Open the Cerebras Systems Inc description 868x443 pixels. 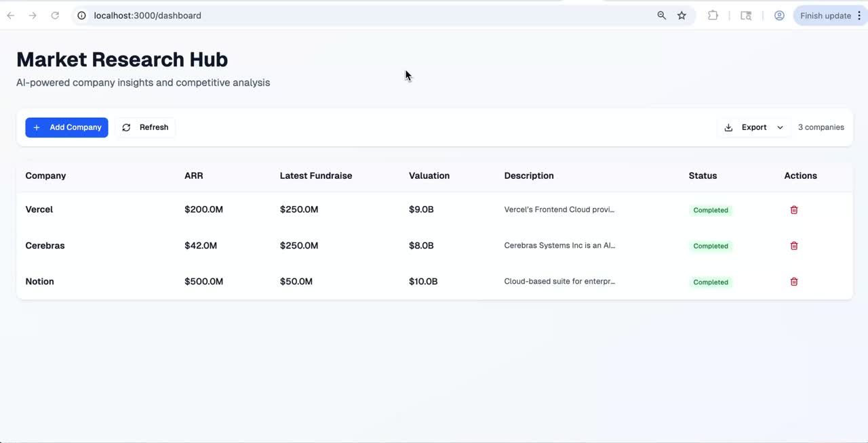coord(559,245)
